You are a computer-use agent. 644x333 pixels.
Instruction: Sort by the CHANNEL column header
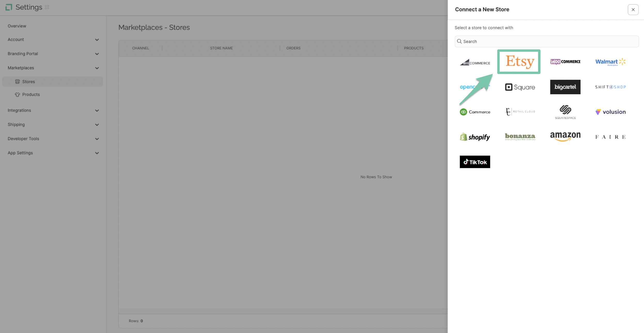click(x=140, y=48)
